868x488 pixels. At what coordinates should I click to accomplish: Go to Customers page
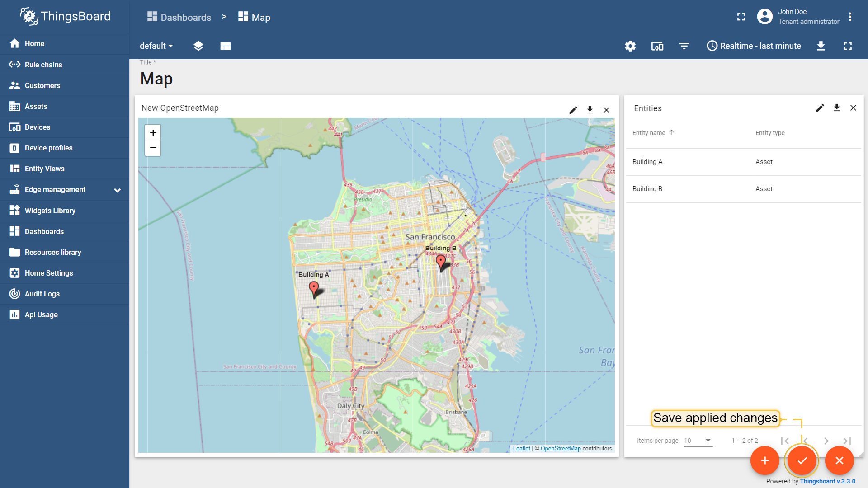(x=65, y=85)
